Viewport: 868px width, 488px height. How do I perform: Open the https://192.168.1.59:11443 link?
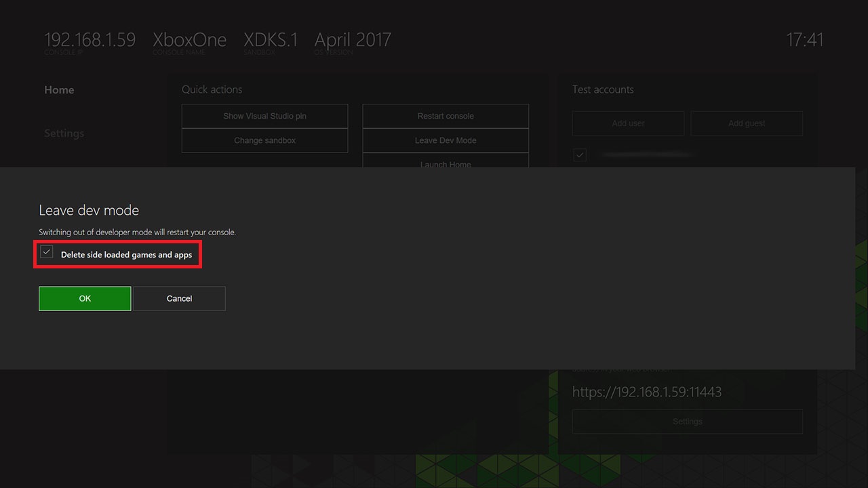tap(648, 392)
